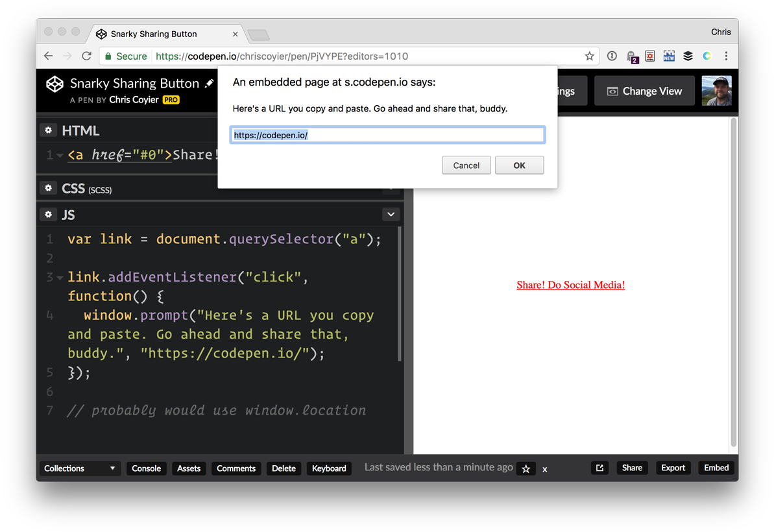
Task: Cancel the prompt dialog
Action: [466, 165]
